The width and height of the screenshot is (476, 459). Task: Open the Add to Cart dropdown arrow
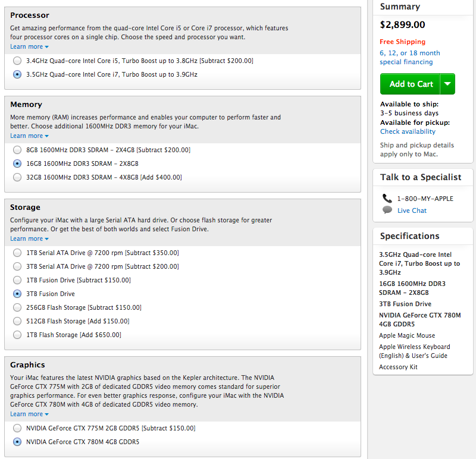pos(447,84)
